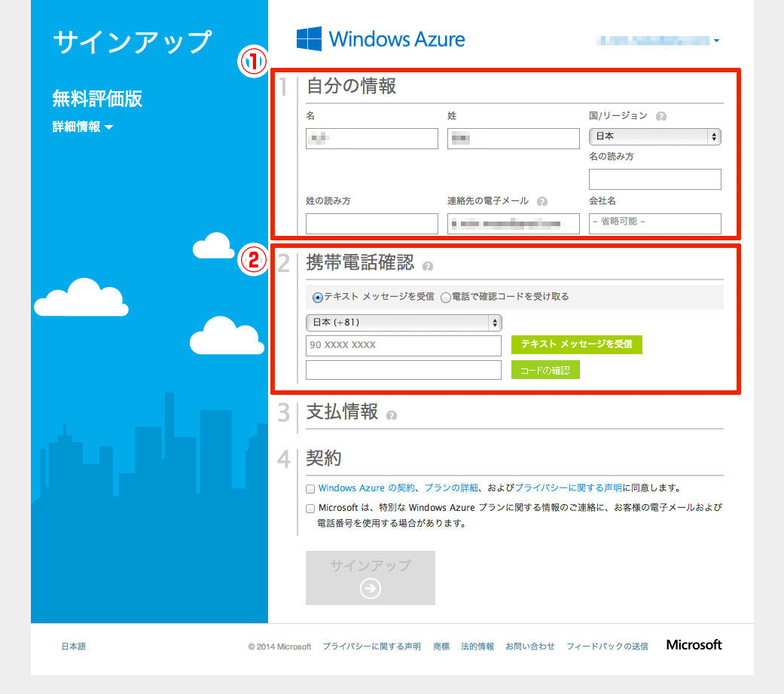The height and width of the screenshot is (694, 784).
Task: Click the 支払情報 section heading
Action: pos(342,411)
